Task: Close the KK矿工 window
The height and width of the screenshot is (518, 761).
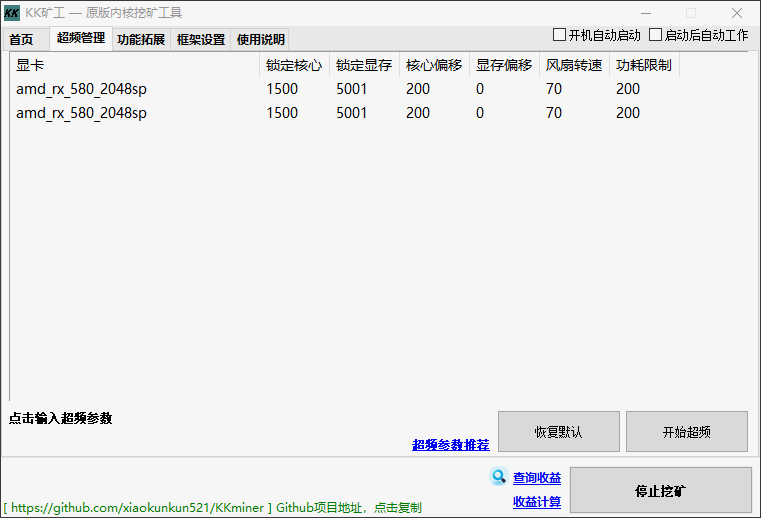Action: point(737,13)
